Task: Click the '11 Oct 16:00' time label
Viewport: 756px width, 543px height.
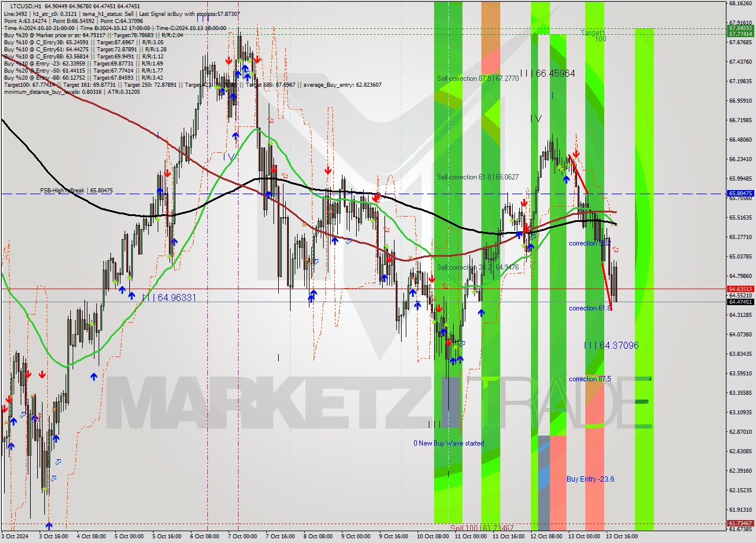Action: pos(509,537)
